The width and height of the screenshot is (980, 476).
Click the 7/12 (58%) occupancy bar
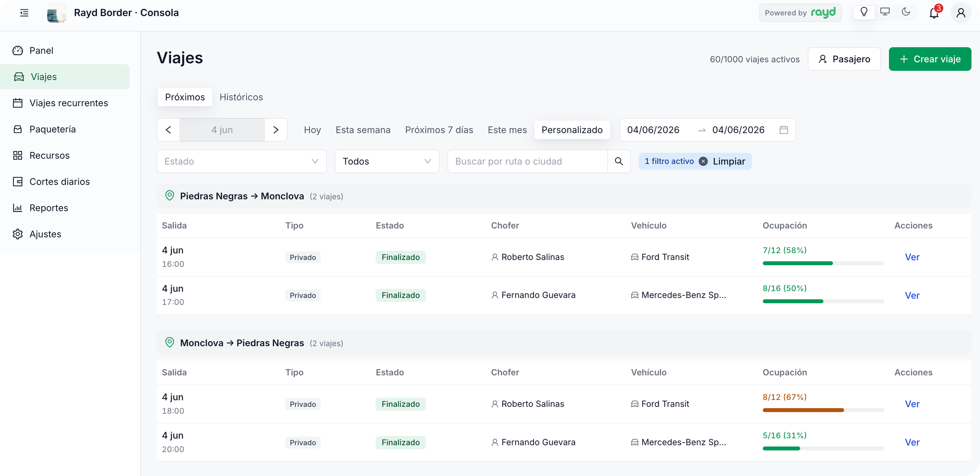coord(823,263)
